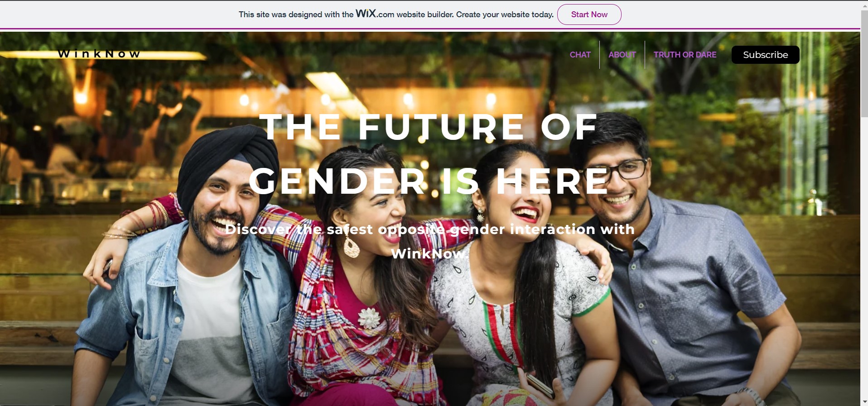Click the empty scrollbar track below the thumb

point(864,258)
